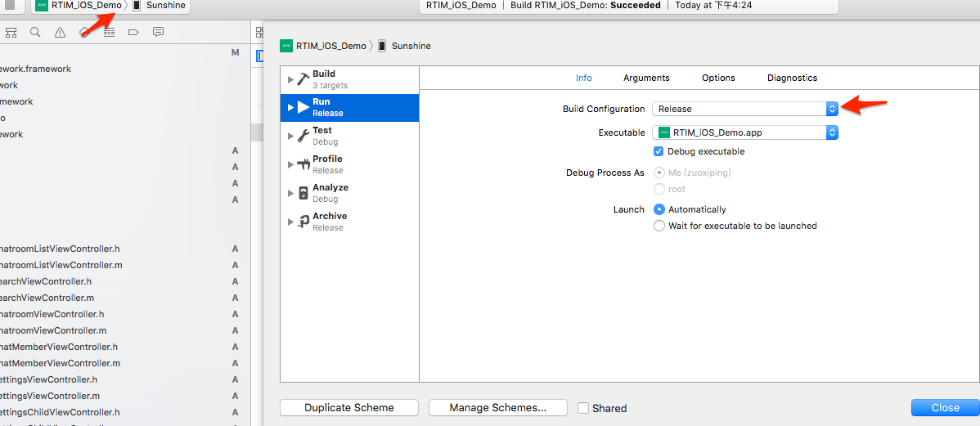Viewport: 980px width, 426px height.
Task: Expand the Archive action disclosure triangle
Action: click(290, 222)
